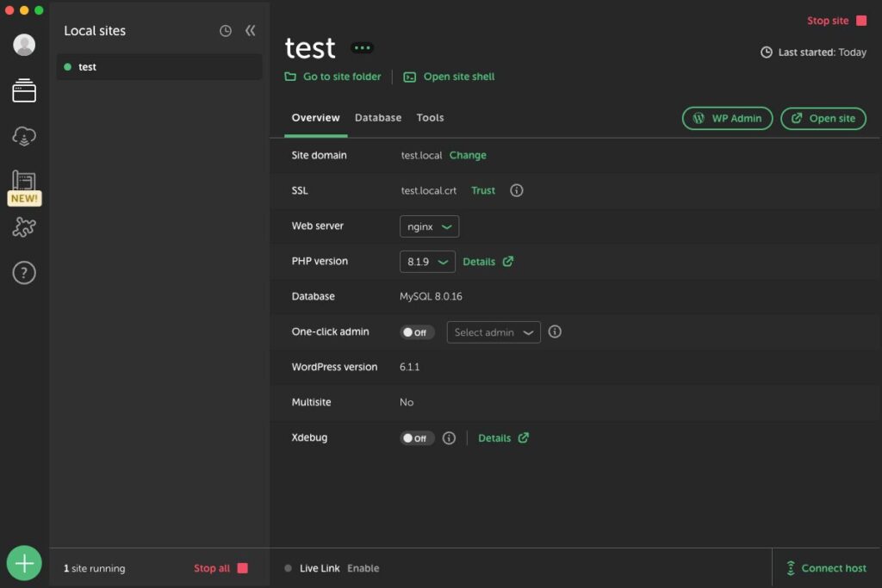The height and width of the screenshot is (588, 882).
Task: Click the Open site button
Action: coord(823,119)
